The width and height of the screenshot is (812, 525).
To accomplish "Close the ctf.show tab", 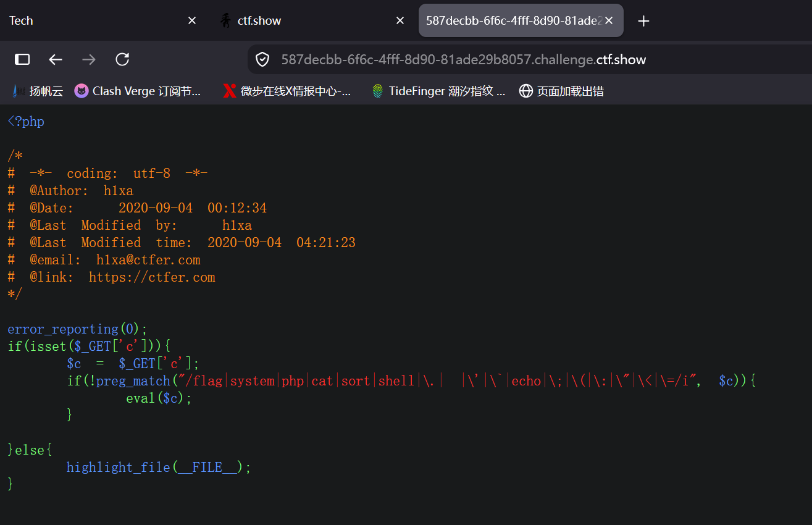I will pos(400,20).
